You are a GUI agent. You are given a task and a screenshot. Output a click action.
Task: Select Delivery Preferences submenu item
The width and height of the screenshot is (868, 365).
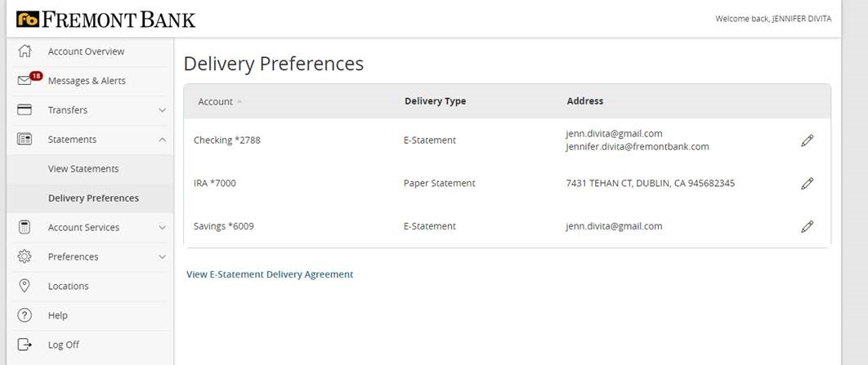coord(93,198)
